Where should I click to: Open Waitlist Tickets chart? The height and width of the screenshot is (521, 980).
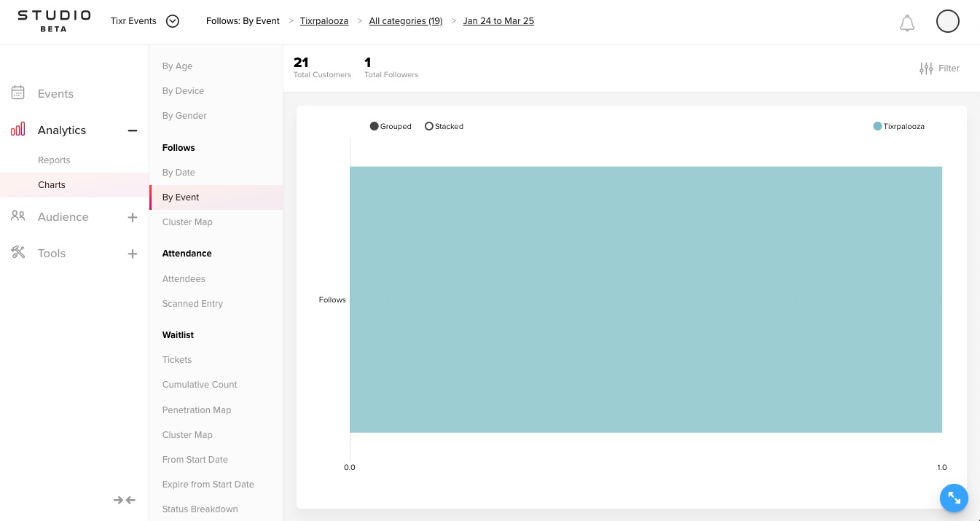(x=177, y=360)
